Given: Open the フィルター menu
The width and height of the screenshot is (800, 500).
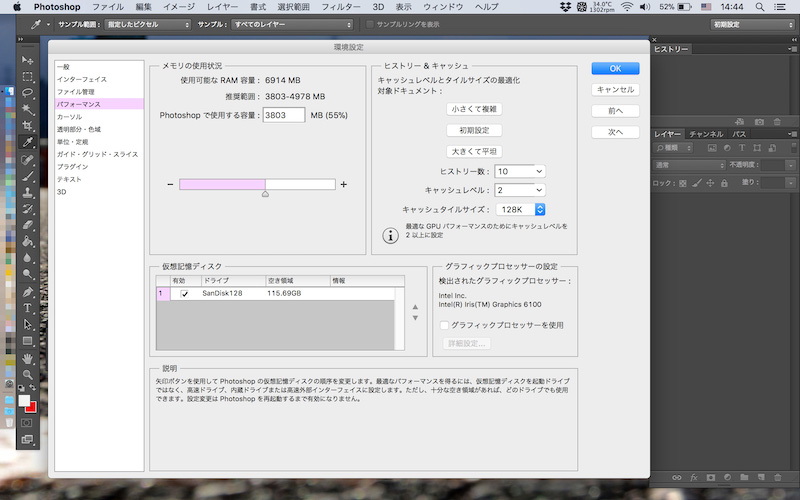Looking at the screenshot, I should (340, 7).
